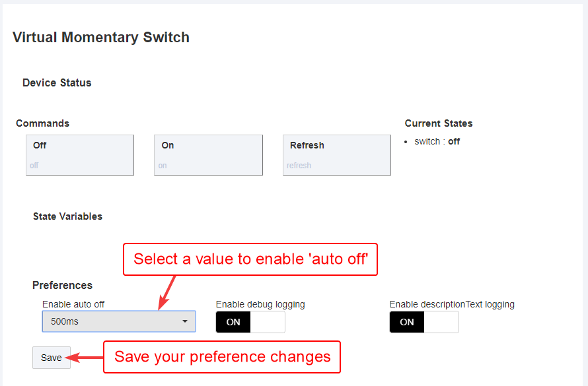The image size is (588, 386).
Task: Click the caret arrow beside 500ms
Action: click(x=184, y=321)
